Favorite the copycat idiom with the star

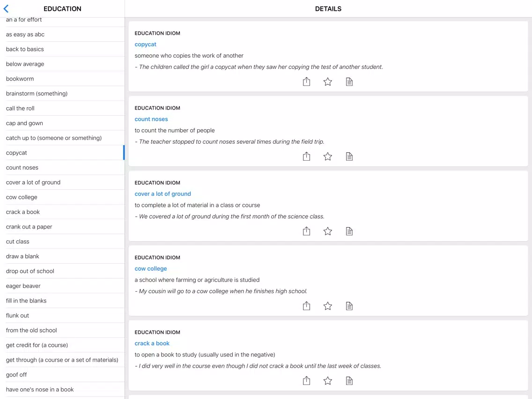(327, 82)
